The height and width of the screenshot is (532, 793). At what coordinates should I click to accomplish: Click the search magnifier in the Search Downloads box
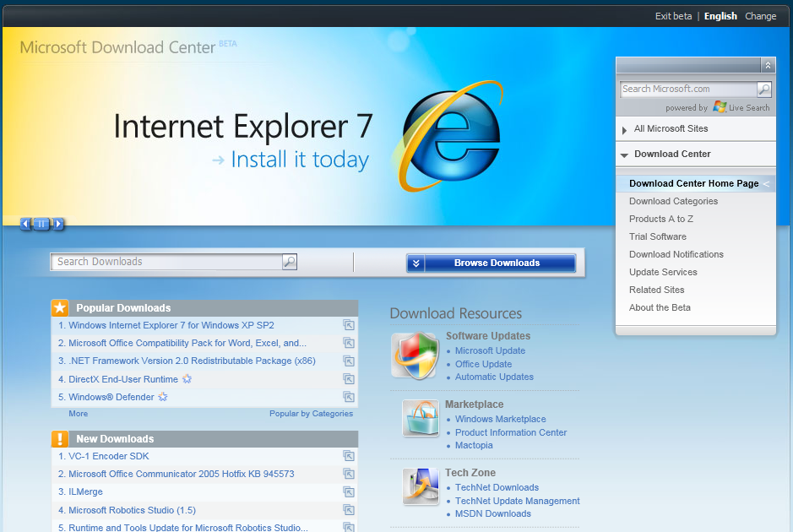click(x=290, y=263)
